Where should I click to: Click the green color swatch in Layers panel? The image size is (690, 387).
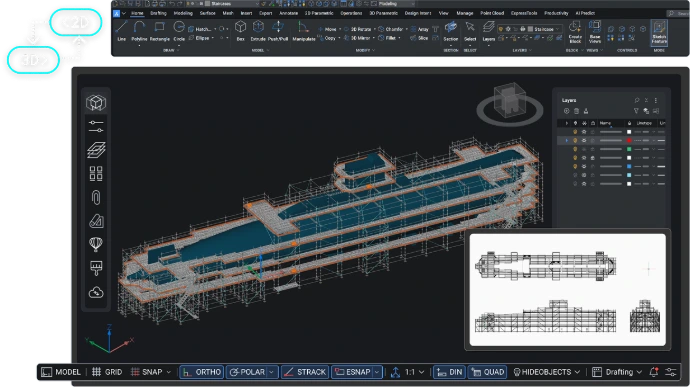(629, 149)
